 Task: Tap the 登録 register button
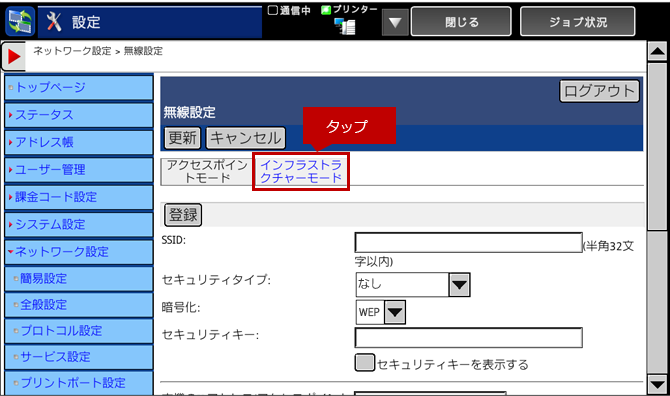tap(183, 214)
